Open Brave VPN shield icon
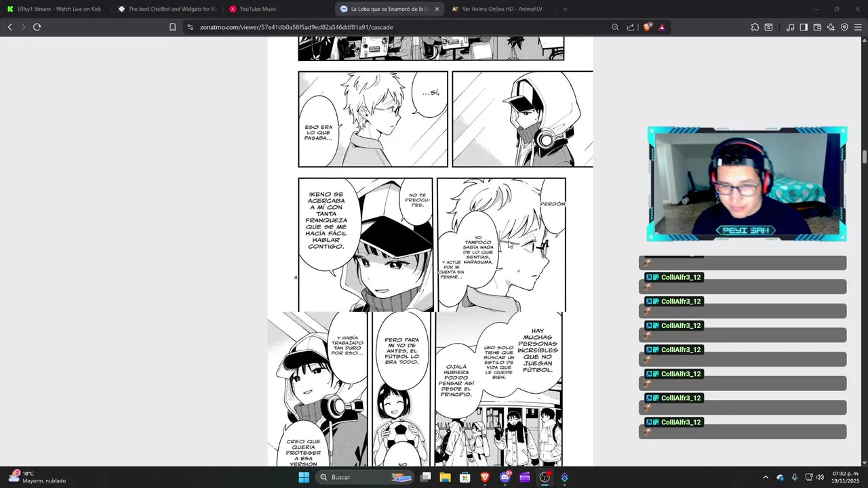The height and width of the screenshot is (488, 868). tap(844, 27)
